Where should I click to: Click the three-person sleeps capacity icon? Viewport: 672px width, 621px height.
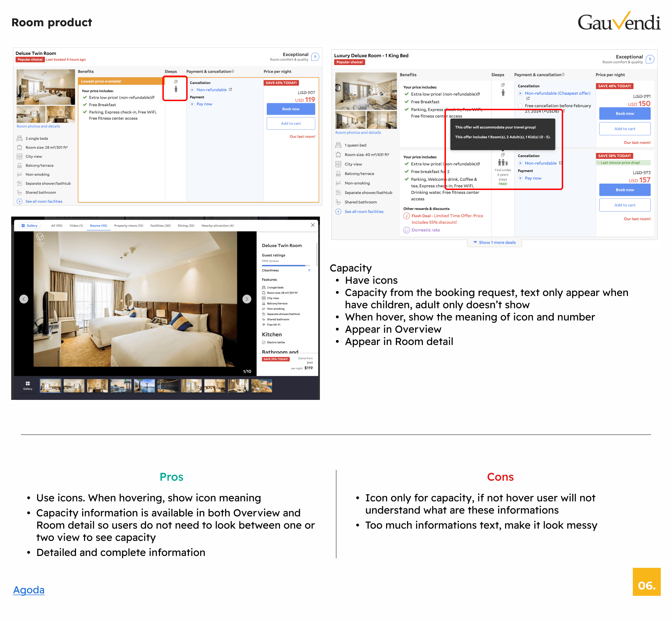click(503, 163)
